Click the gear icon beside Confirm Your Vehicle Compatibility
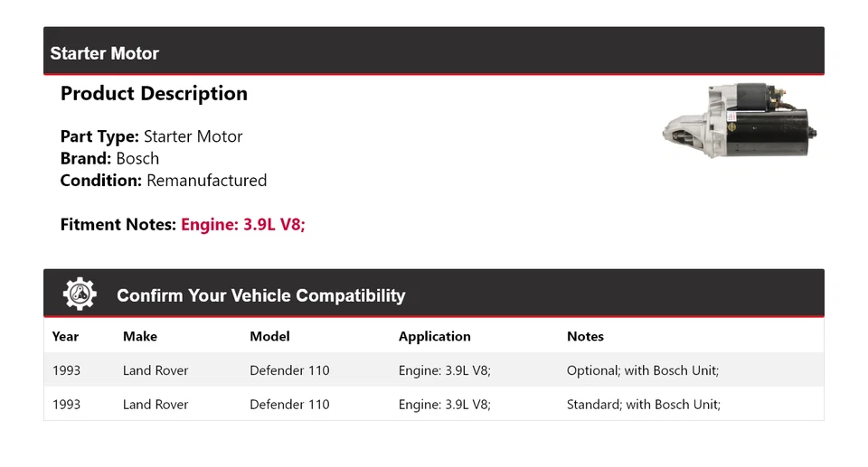The height and width of the screenshot is (467, 868). (x=80, y=294)
